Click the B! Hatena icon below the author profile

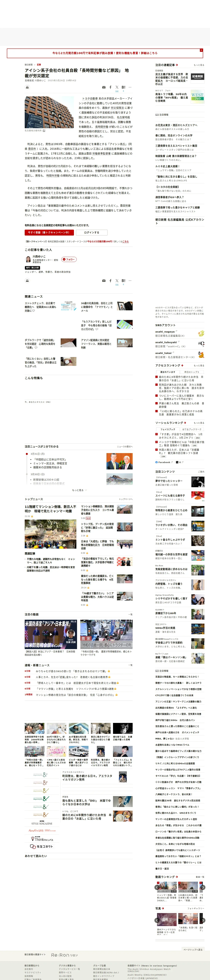[x=123, y=281]
